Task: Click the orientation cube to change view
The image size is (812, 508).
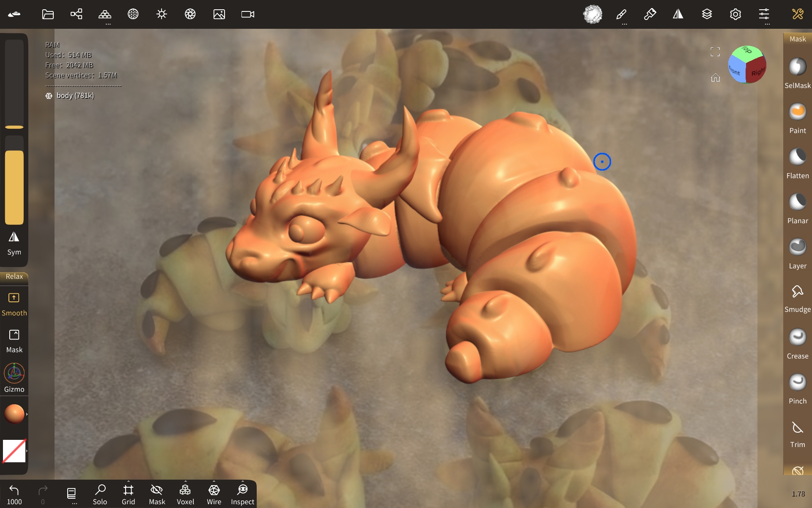Action: click(x=746, y=64)
